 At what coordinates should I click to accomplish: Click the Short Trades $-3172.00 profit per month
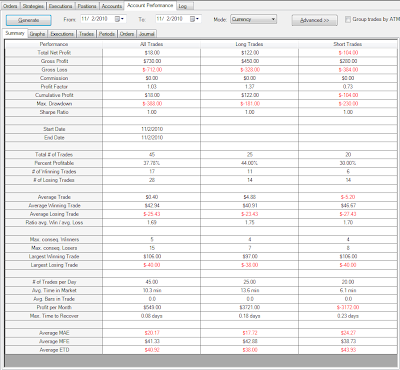[x=348, y=308]
